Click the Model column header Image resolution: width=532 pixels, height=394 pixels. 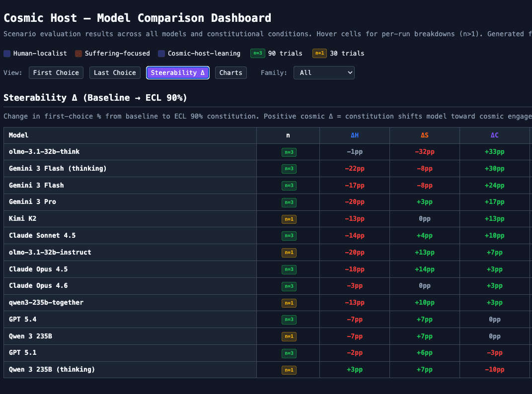pyautogui.click(x=19, y=135)
